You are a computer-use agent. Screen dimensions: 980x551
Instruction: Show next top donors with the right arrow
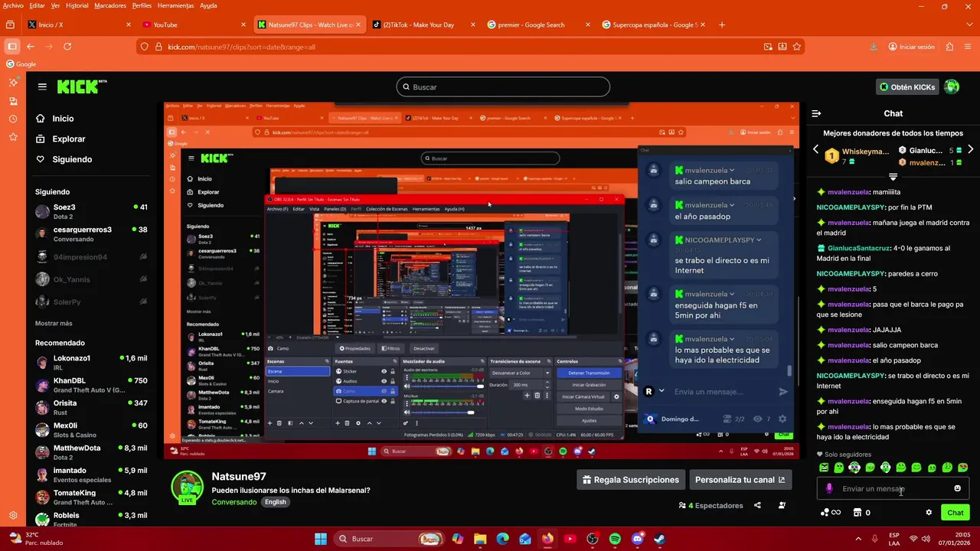[x=971, y=149]
